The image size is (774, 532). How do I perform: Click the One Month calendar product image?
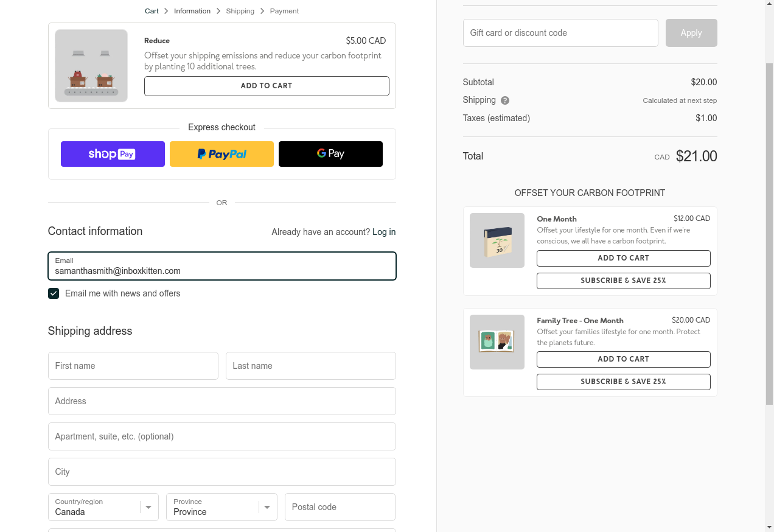pyautogui.click(x=497, y=240)
